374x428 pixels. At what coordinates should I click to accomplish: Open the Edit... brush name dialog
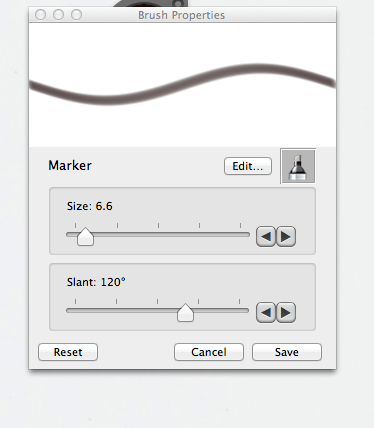coord(248,166)
